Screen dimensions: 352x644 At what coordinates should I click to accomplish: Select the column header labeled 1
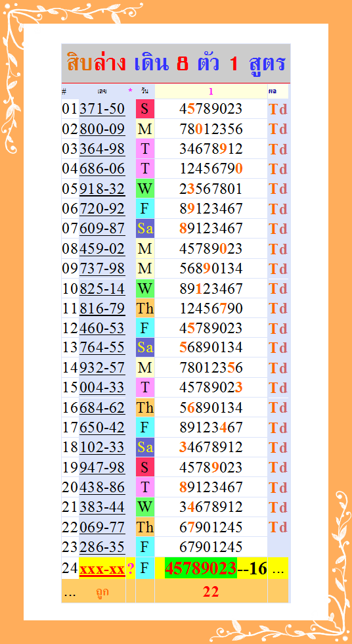click(211, 91)
